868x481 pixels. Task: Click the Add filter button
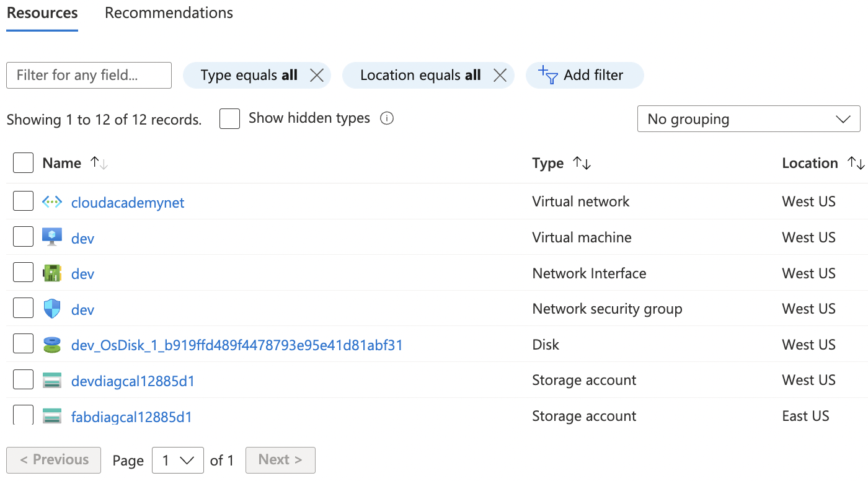click(584, 76)
